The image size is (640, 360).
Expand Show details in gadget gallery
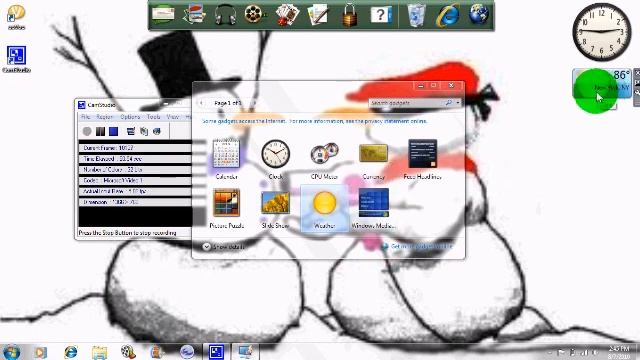coord(224,247)
